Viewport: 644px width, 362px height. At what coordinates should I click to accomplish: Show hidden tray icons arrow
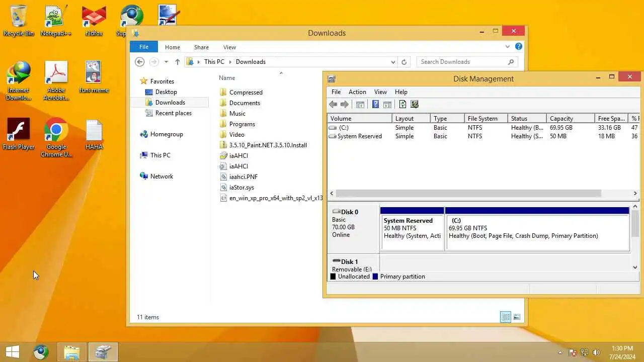(560, 352)
